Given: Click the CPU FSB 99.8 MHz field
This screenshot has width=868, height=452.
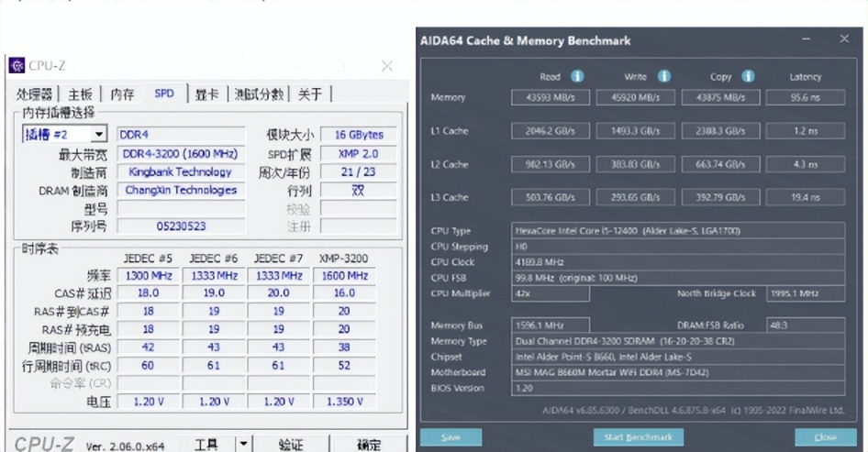Looking at the screenshot, I should [x=678, y=279].
